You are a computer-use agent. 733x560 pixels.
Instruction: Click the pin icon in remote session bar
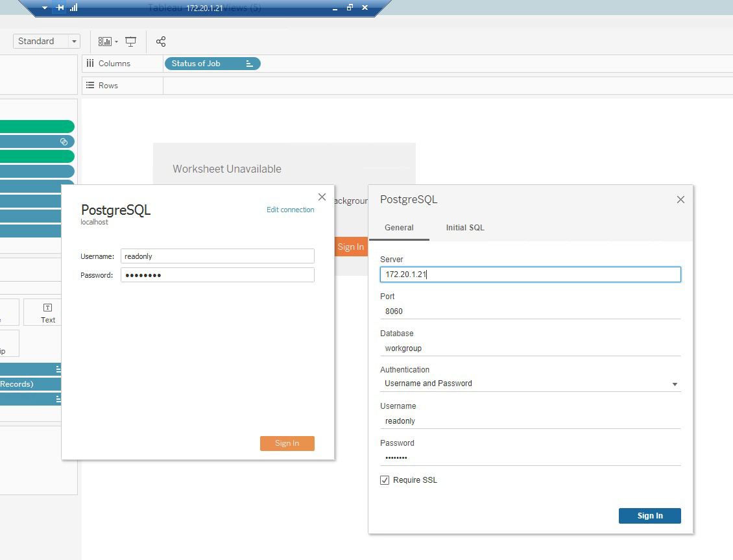coord(60,8)
